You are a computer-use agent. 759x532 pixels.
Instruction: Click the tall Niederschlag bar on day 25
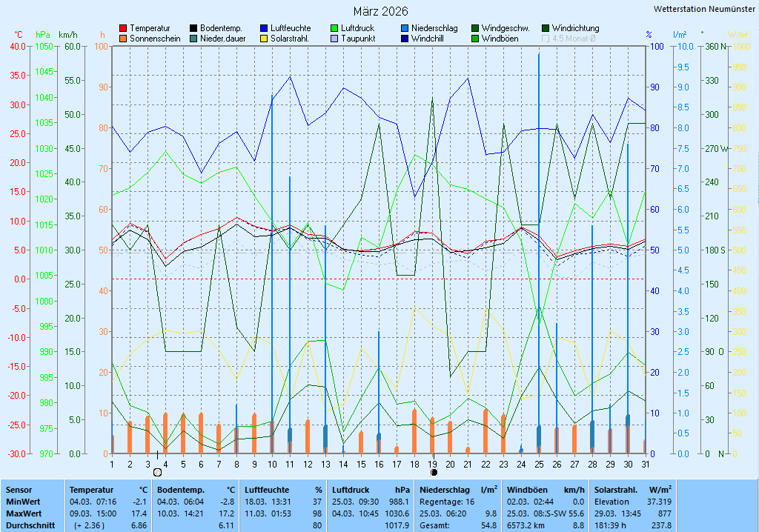tap(539, 252)
